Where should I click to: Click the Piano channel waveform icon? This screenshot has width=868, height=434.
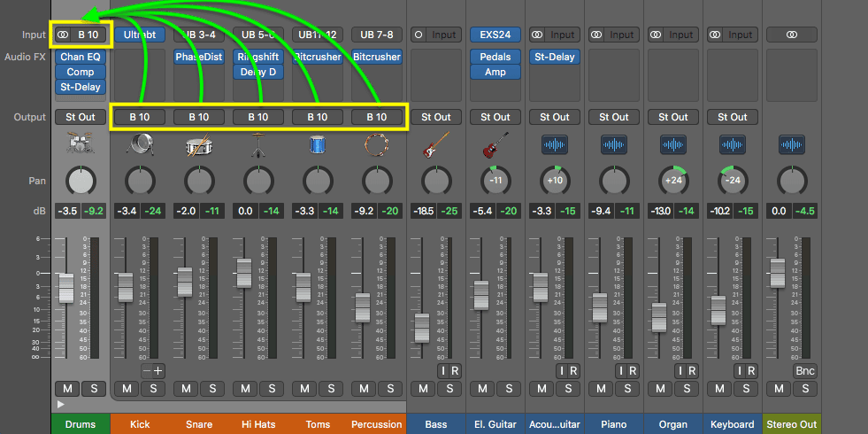pos(614,144)
